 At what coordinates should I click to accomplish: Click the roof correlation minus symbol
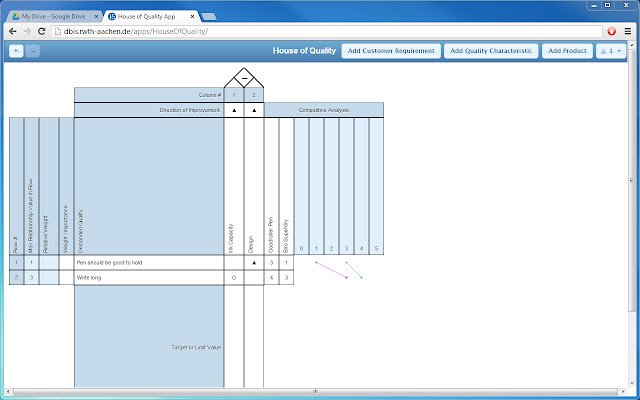tap(244, 78)
